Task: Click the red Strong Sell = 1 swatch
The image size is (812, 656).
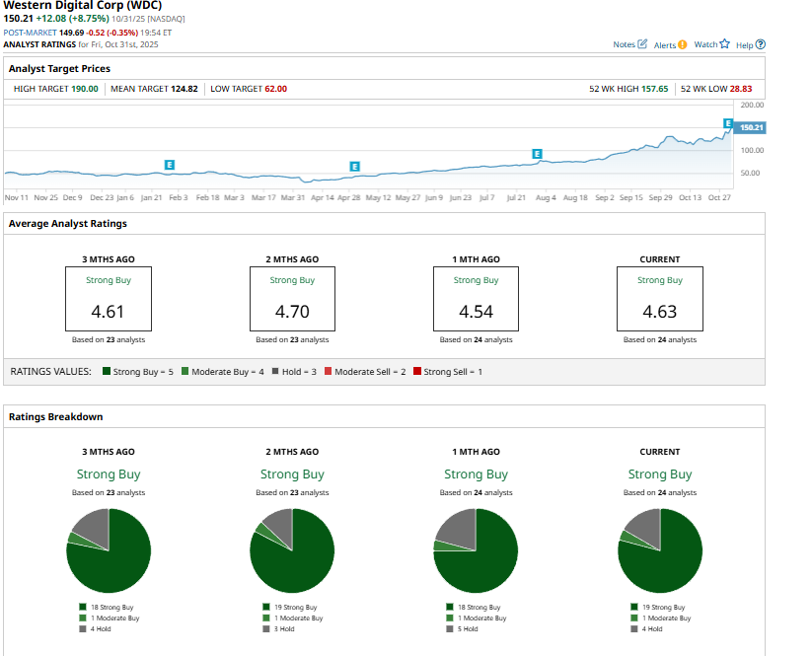Action: click(417, 372)
